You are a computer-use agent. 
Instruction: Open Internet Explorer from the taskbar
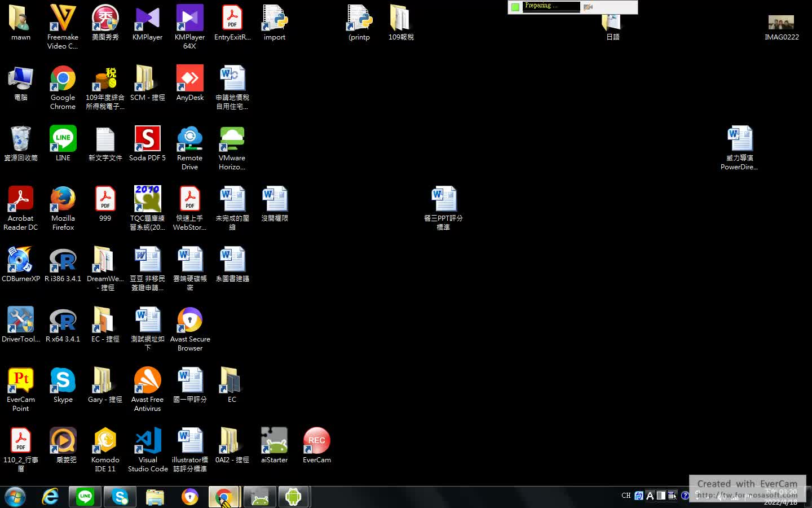pyautogui.click(x=50, y=497)
